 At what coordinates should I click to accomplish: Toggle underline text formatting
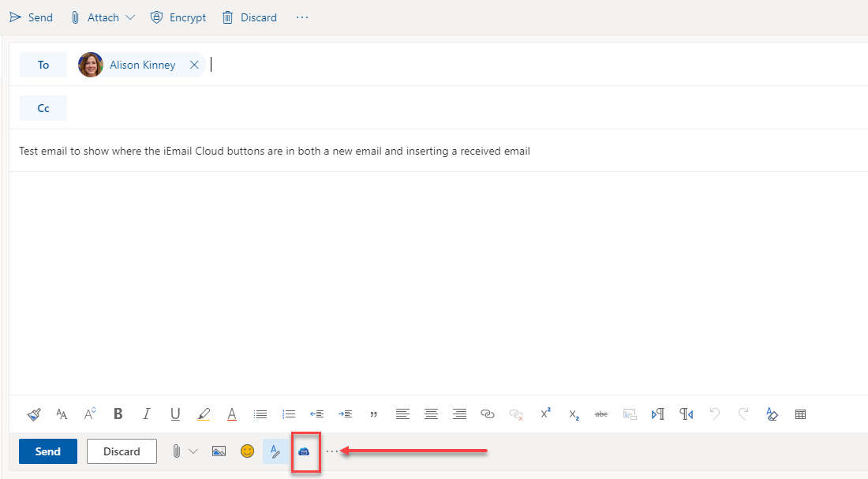(174, 414)
